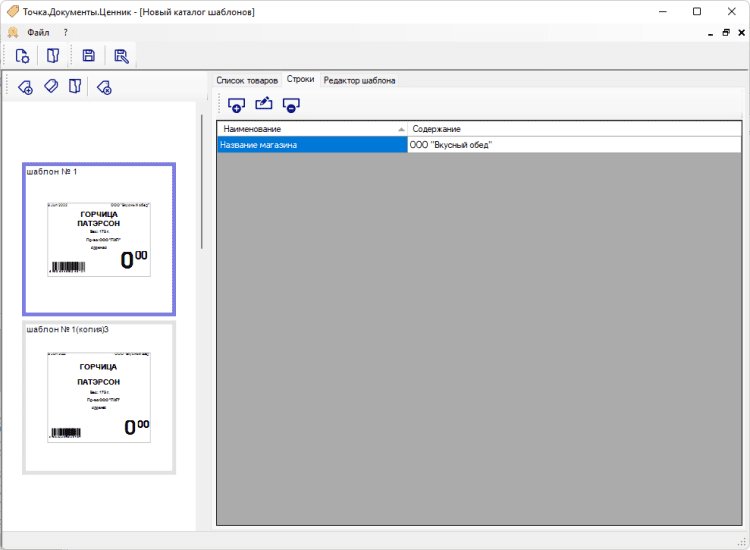Click the price tag edit template icon
Image resolution: width=750 pixels, height=550 pixels.
[x=51, y=87]
